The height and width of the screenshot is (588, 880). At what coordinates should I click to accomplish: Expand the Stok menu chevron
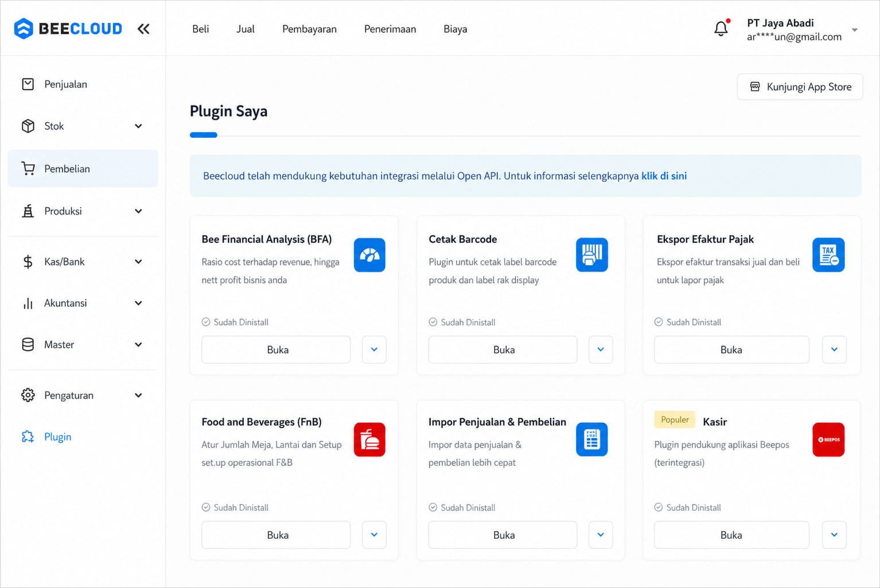[x=138, y=126]
